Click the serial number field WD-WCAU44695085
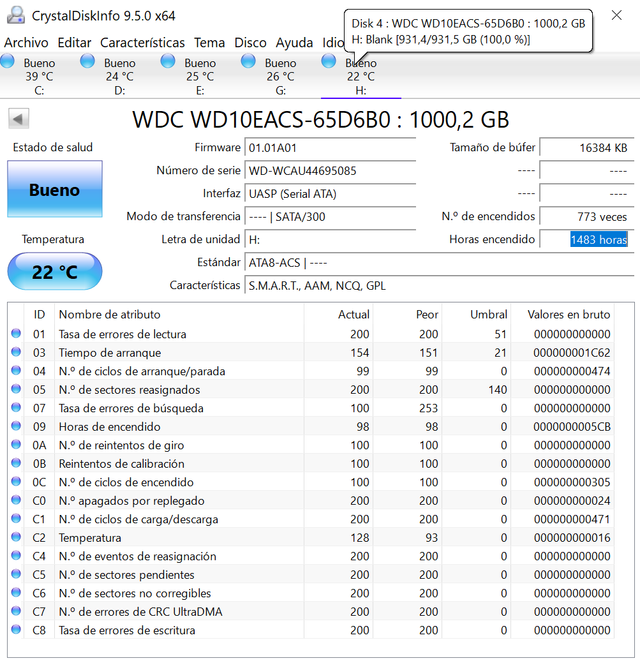 pos(330,171)
